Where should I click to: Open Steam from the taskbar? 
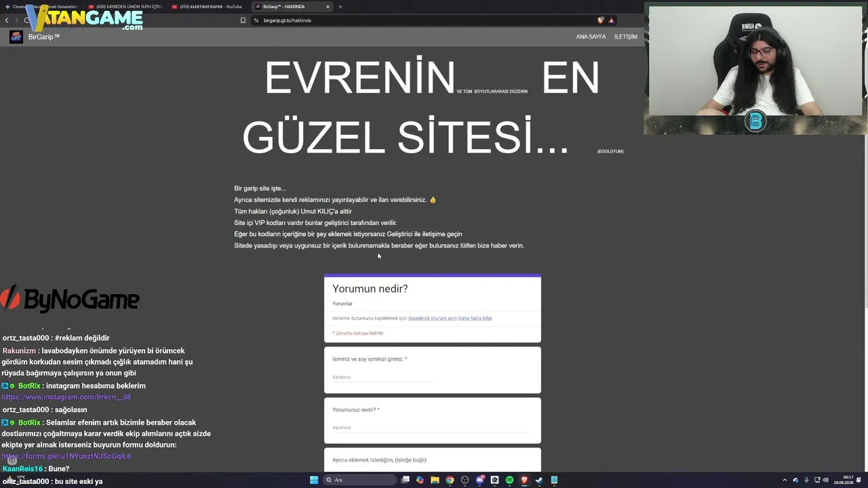click(539, 480)
